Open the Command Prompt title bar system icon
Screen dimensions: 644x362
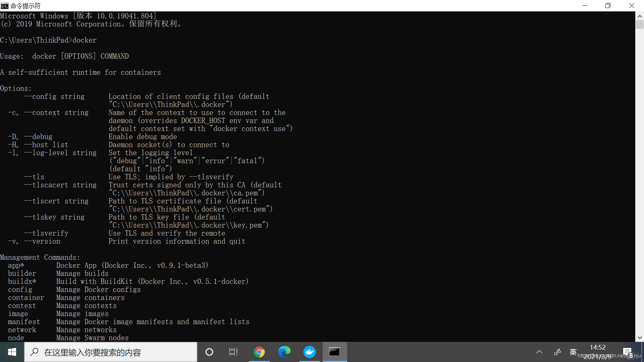(4, 6)
